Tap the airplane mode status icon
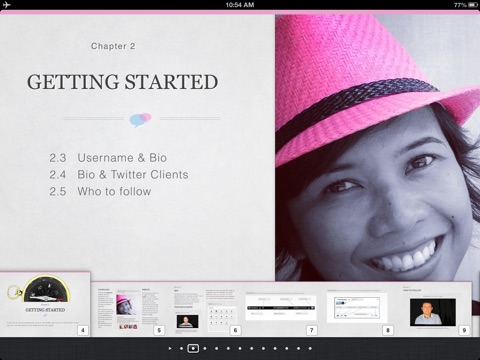This screenshot has width=480, height=360. pyautogui.click(x=6, y=5)
